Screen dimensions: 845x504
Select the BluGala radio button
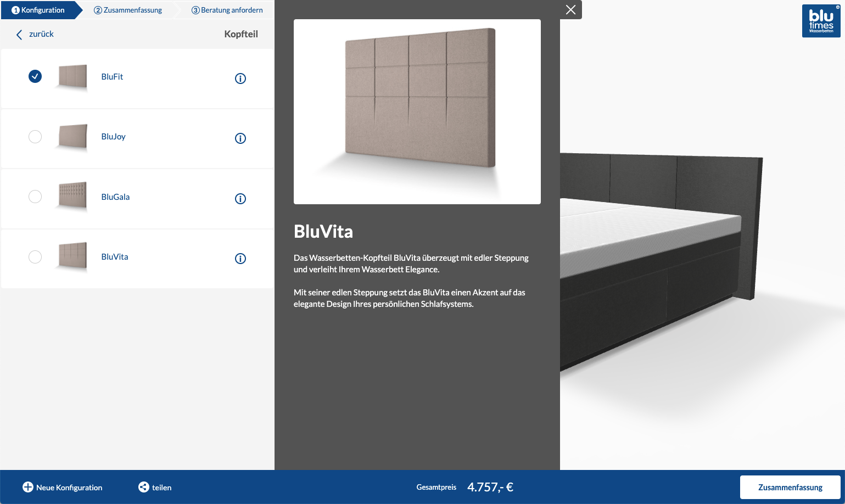35,197
